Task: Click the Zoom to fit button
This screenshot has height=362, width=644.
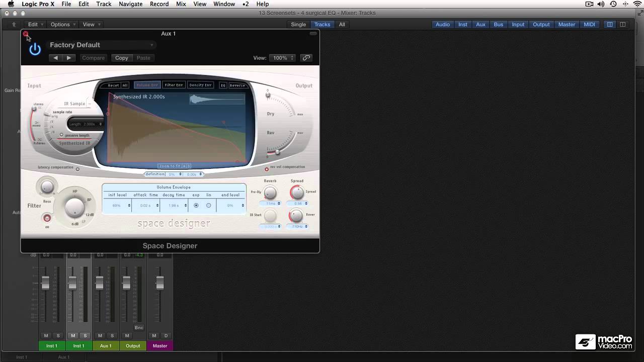Action: tap(175, 166)
